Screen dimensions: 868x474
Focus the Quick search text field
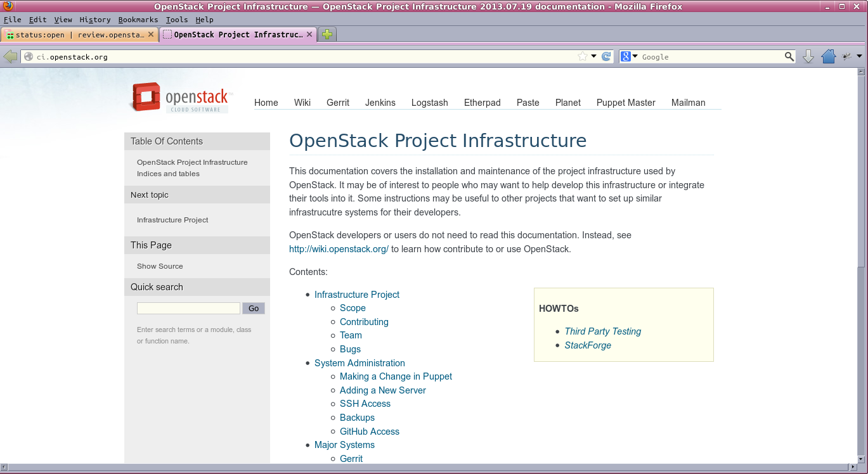(188, 309)
